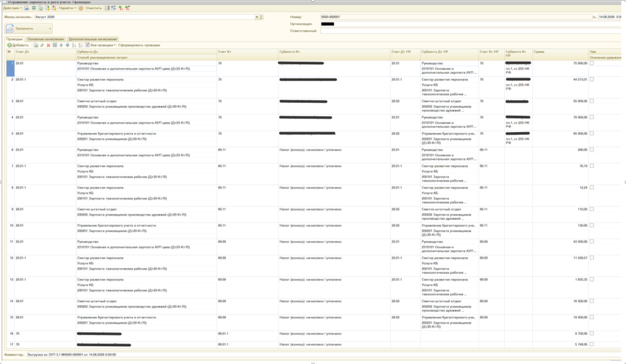Screen dimensions: 626x364
Task: Tick the checkbox in row 3 (55 000,00)
Action: [592, 101]
